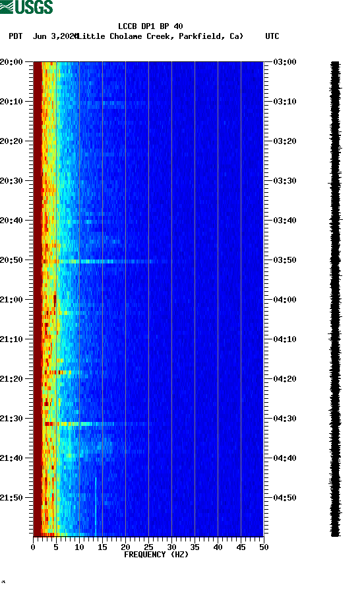Click the 'Jun 3' date label

[x=44, y=36]
